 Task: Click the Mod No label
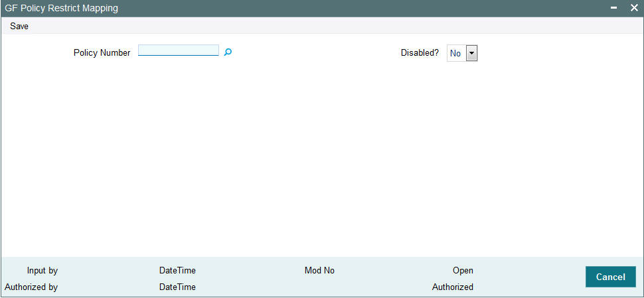[x=319, y=271]
